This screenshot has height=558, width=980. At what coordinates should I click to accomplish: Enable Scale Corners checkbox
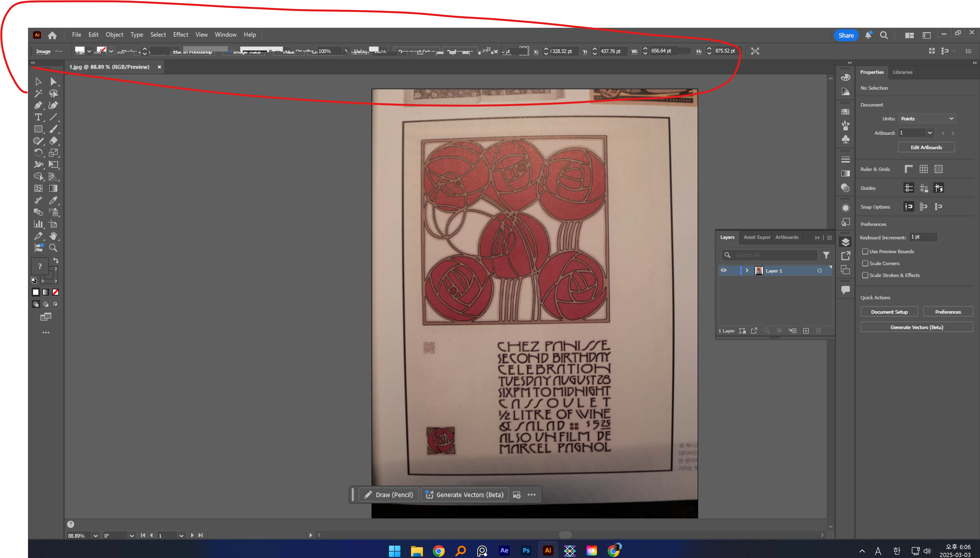pos(865,263)
